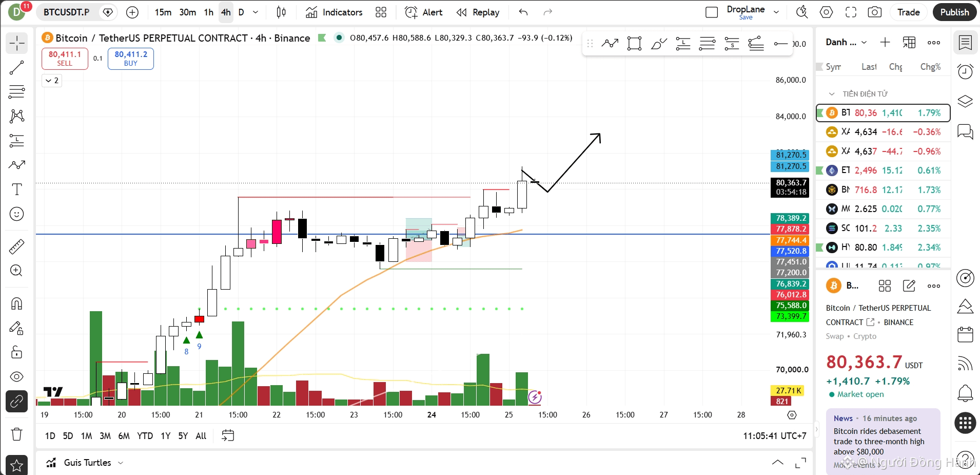Select the 4h timeframe

point(226,12)
